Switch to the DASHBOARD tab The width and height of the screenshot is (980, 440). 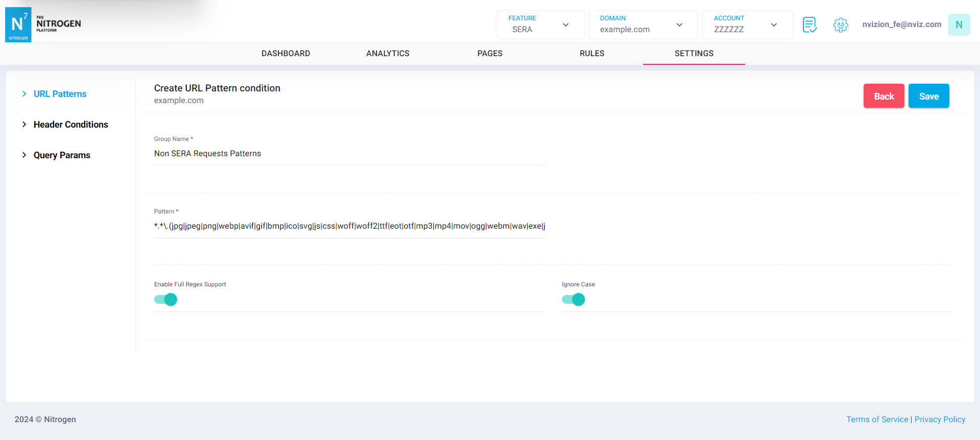click(x=286, y=54)
